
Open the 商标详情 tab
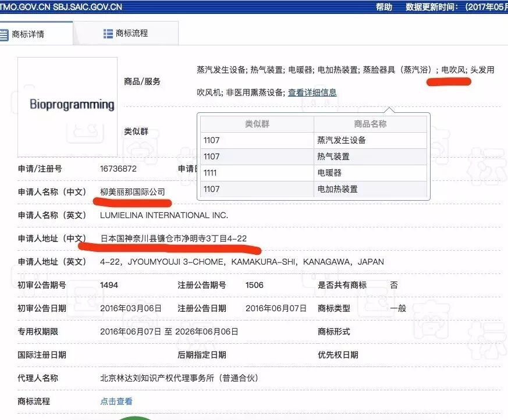tap(35, 34)
